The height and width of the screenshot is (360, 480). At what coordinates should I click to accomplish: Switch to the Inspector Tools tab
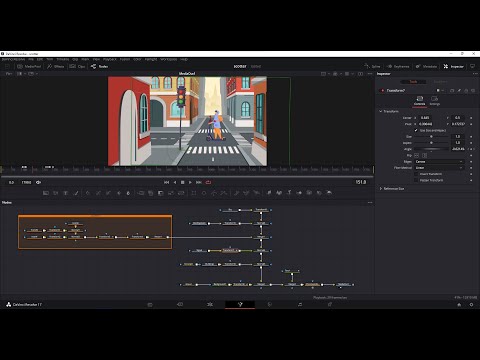413,82
